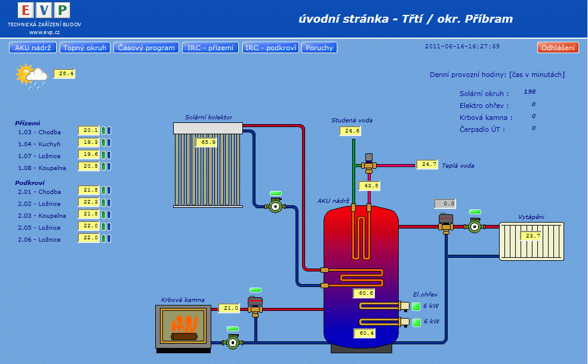The width and height of the screenshot is (588, 364).
Task: Click the solar circuit pump icon
Action: (x=275, y=206)
